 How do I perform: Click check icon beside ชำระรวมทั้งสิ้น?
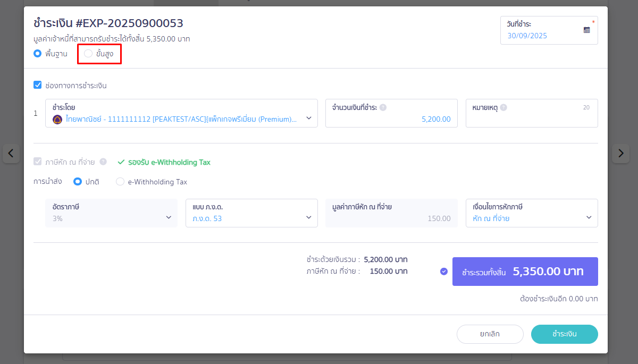coord(444,272)
